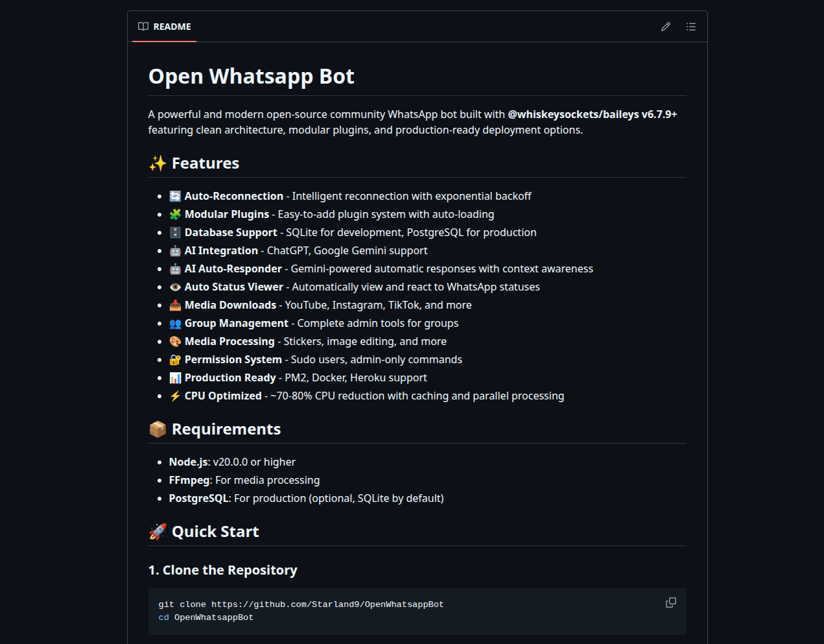This screenshot has width=824, height=644.
Task: Click the puzzle icon beside Modular Plugins
Action: [x=174, y=213]
